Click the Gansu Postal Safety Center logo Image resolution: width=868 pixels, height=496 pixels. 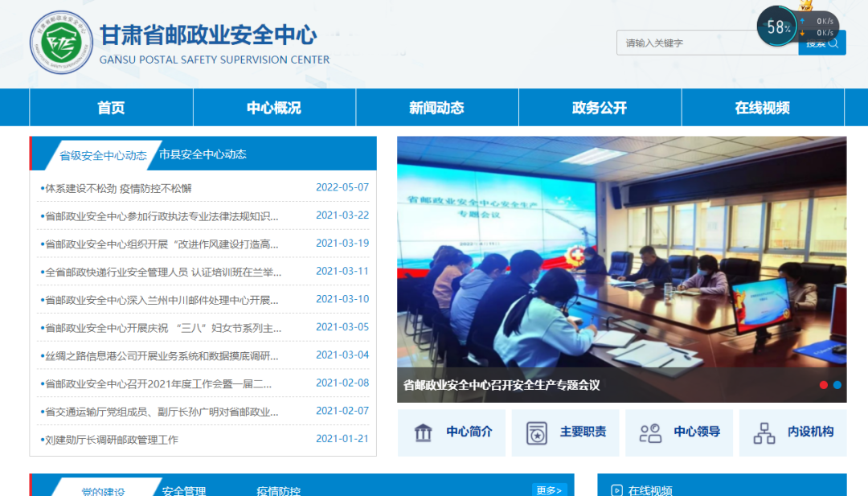(x=61, y=43)
